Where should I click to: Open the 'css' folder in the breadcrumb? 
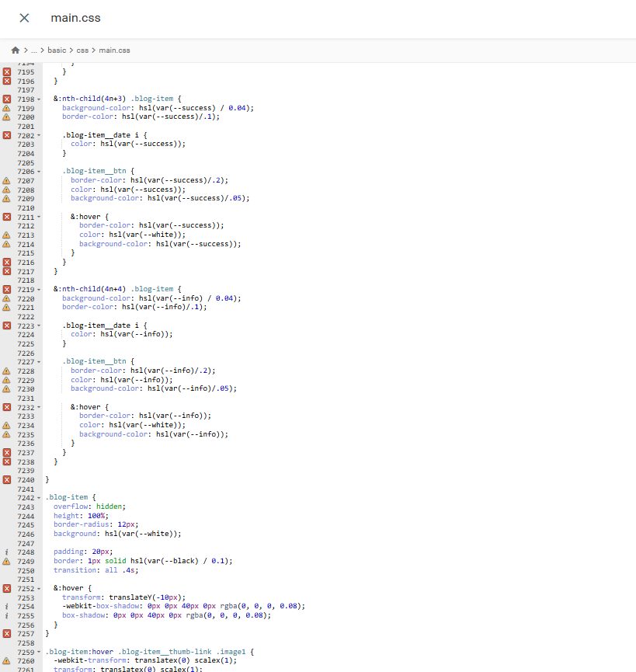tap(82, 50)
